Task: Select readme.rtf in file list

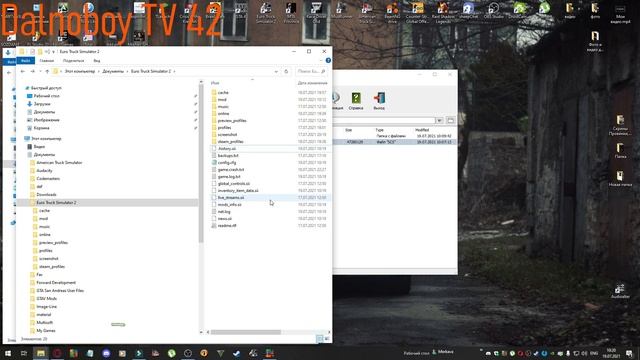Action: click(227, 225)
